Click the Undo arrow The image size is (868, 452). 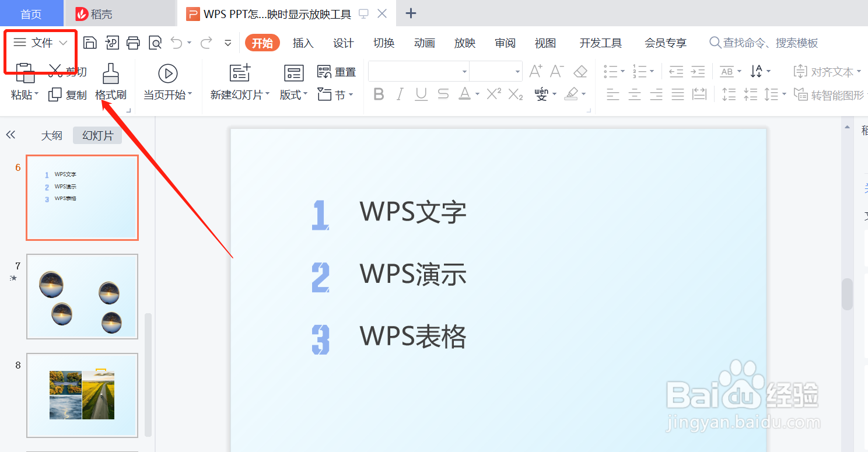(x=176, y=43)
